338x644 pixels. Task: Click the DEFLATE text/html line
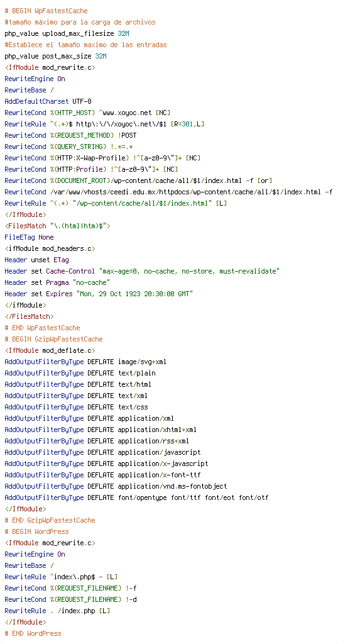[x=78, y=384]
